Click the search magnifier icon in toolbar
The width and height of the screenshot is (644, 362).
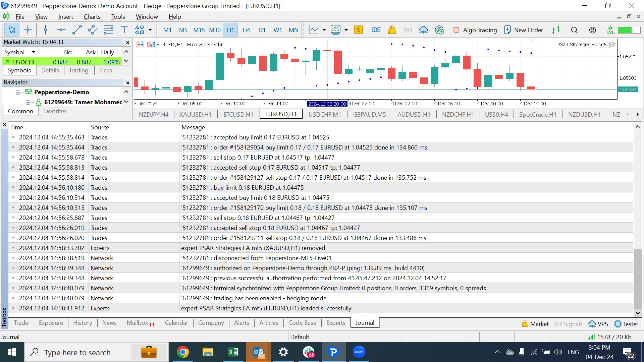coord(574,30)
